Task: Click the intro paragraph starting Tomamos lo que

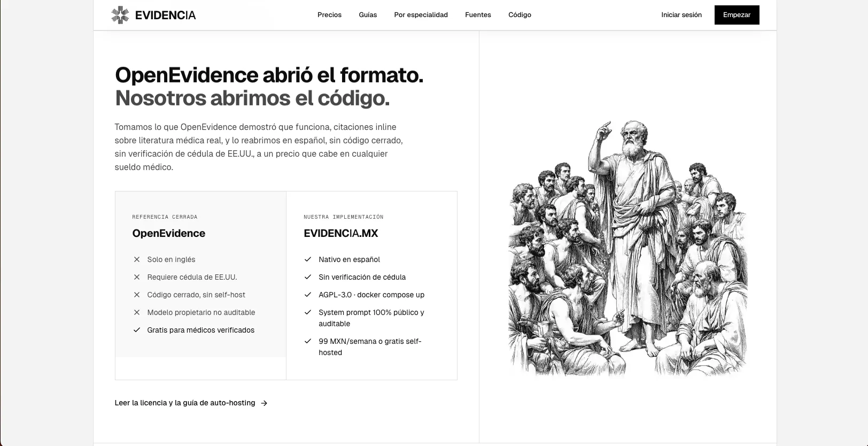Action: pyautogui.click(x=259, y=147)
